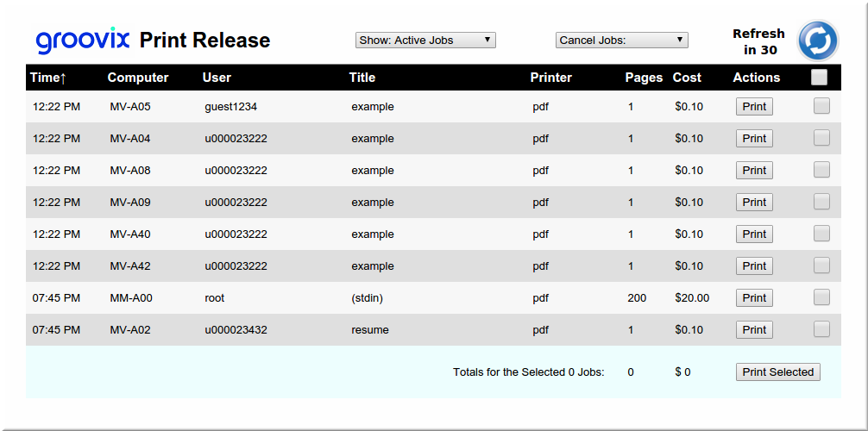The height and width of the screenshot is (431, 868).
Task: Check the box for guest1234's job
Action: point(821,106)
